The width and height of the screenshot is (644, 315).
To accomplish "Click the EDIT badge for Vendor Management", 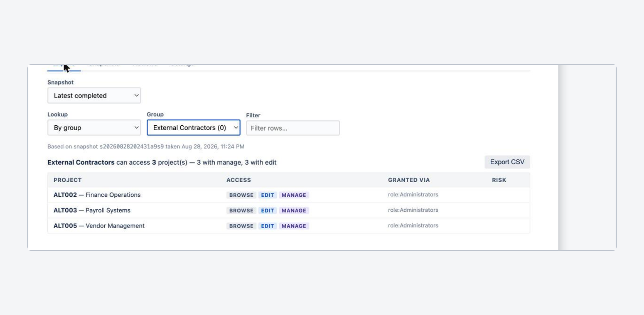I will pyautogui.click(x=267, y=226).
